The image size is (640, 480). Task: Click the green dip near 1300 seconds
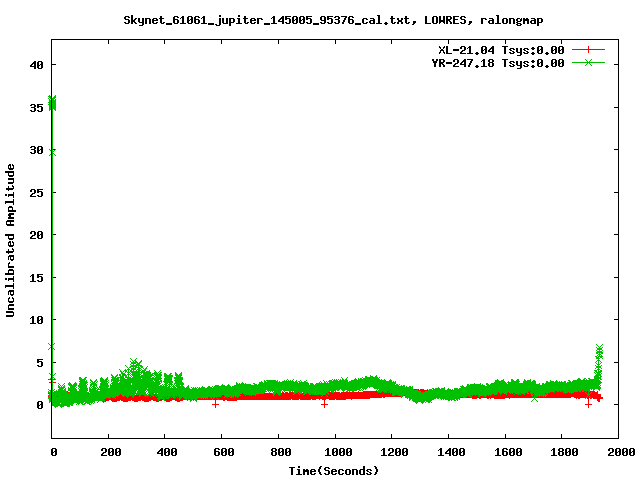420,396
